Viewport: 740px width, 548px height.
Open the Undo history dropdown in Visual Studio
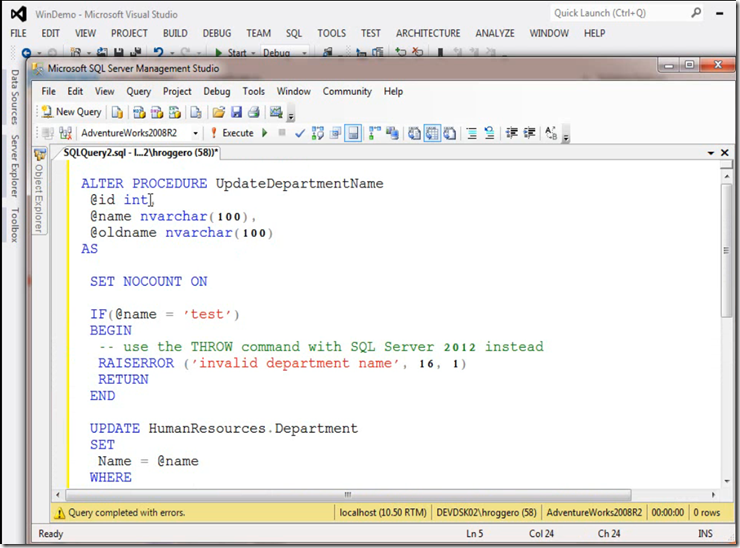point(172,53)
